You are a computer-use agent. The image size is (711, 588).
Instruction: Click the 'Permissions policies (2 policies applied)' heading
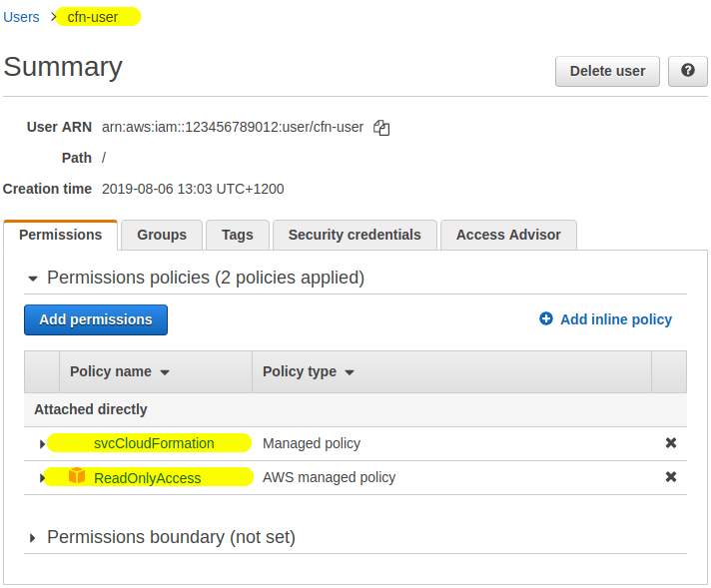206,278
